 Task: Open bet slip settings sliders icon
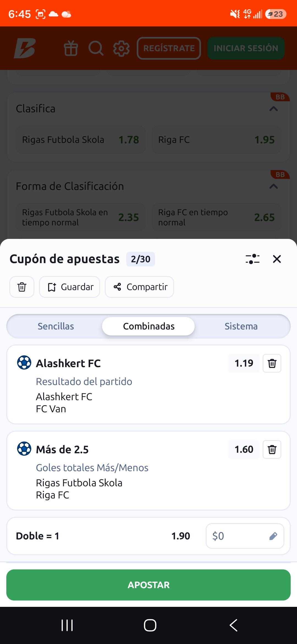click(x=252, y=259)
